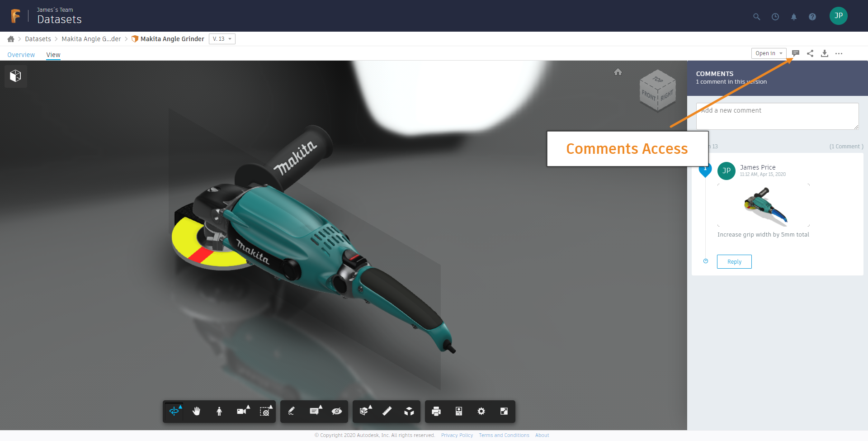Reply to James Price's comment
The height and width of the screenshot is (441, 868).
(x=734, y=261)
